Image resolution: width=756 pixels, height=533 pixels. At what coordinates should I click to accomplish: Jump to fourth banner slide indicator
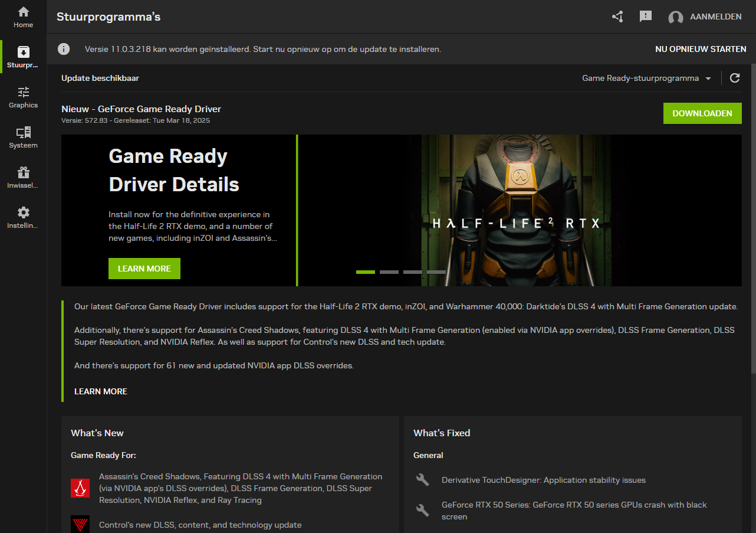pos(436,272)
